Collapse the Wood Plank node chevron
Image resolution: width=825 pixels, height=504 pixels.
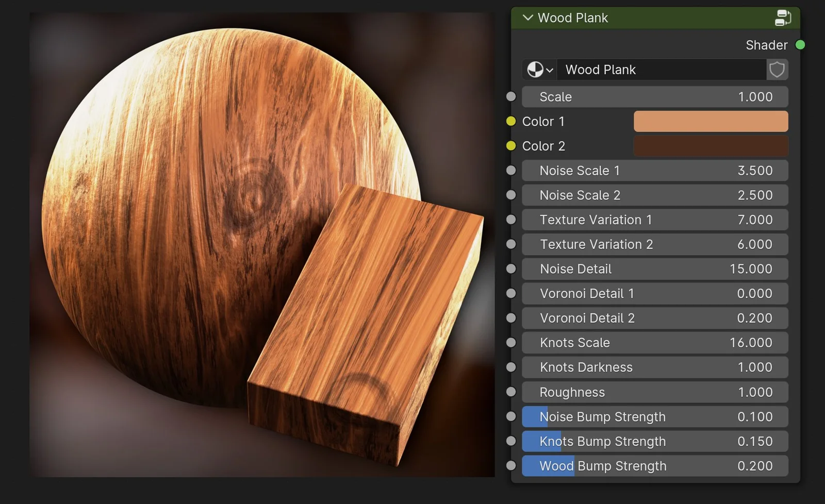coord(527,18)
